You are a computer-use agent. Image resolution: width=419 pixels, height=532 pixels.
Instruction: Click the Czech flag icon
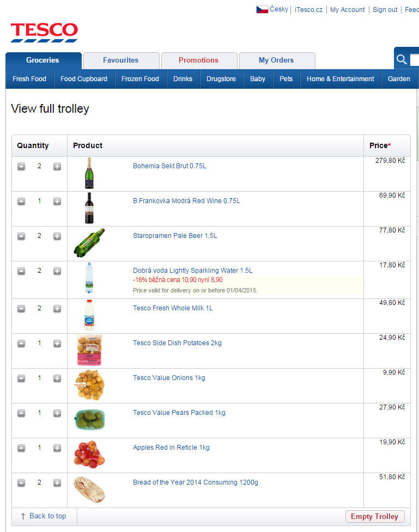[x=262, y=9]
